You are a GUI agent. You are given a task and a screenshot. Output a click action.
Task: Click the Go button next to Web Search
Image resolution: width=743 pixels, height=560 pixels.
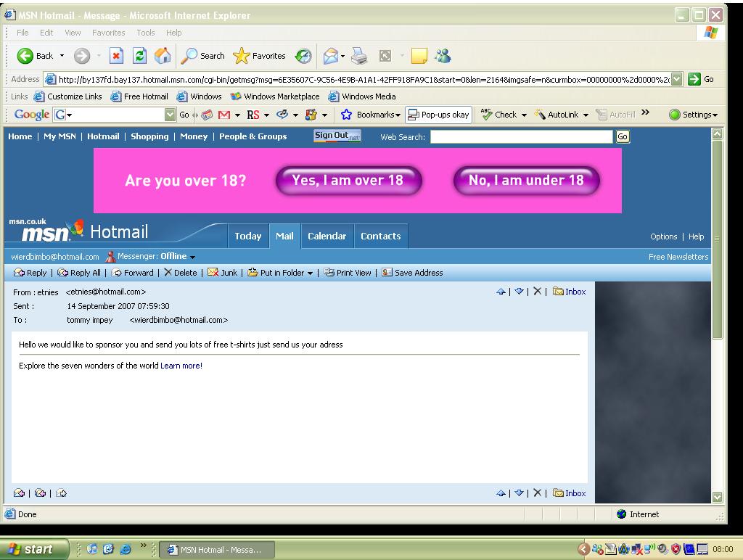pos(622,136)
